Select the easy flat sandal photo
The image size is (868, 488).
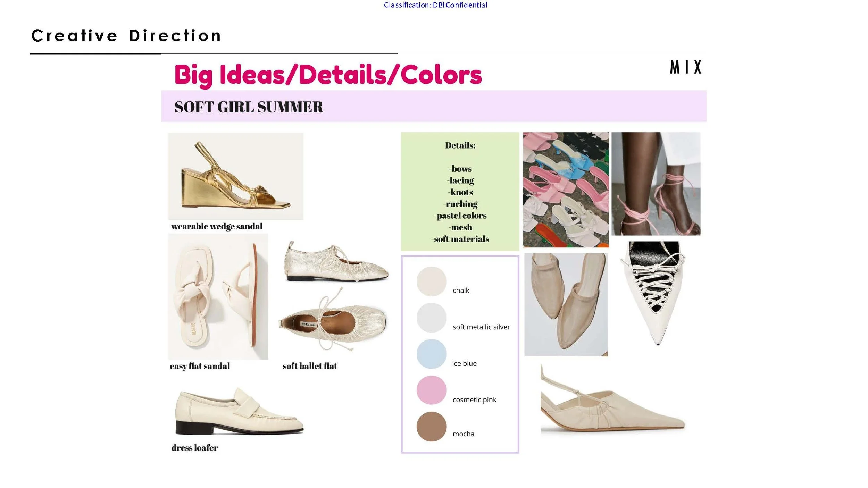(218, 296)
